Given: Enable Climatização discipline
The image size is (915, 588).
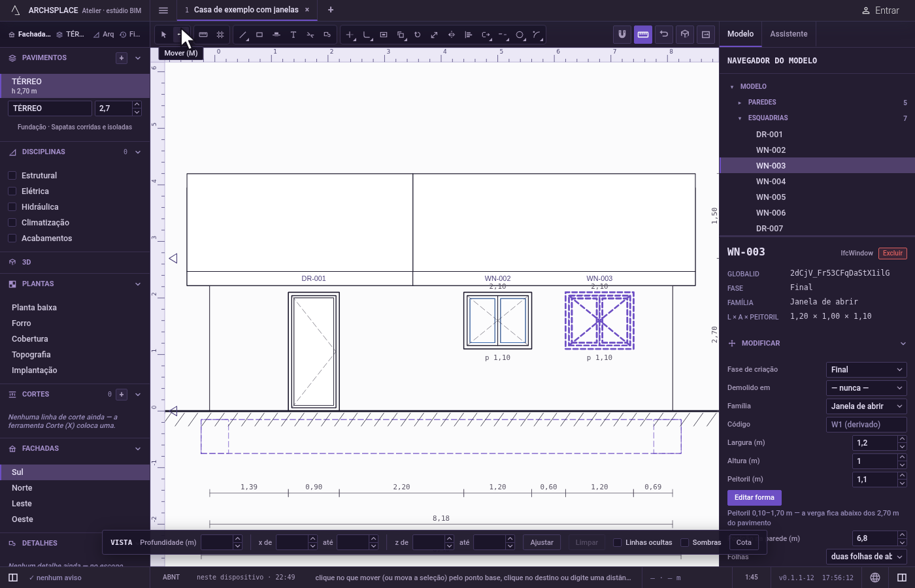Looking at the screenshot, I should (x=12, y=223).
